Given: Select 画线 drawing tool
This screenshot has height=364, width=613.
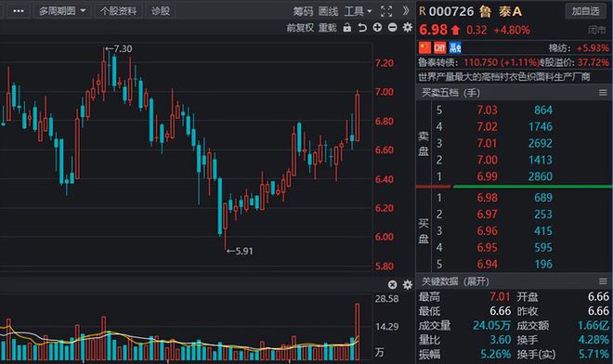Looking at the screenshot, I should click(328, 11).
